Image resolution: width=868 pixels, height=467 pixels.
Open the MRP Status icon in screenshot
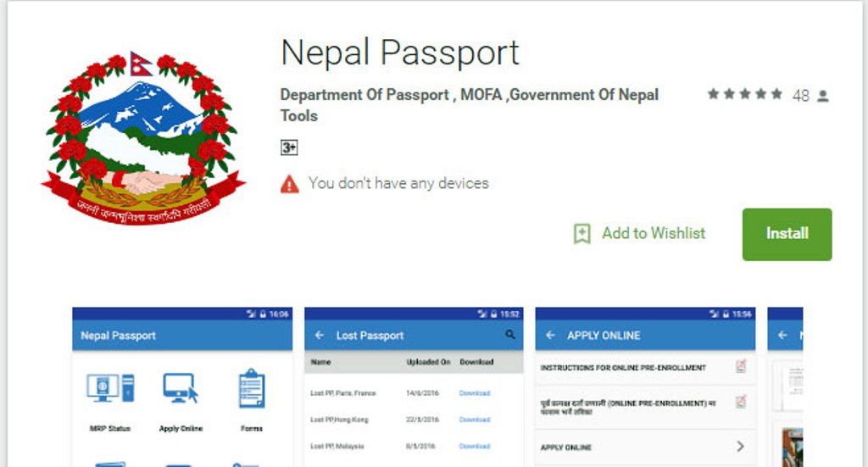click(x=110, y=388)
